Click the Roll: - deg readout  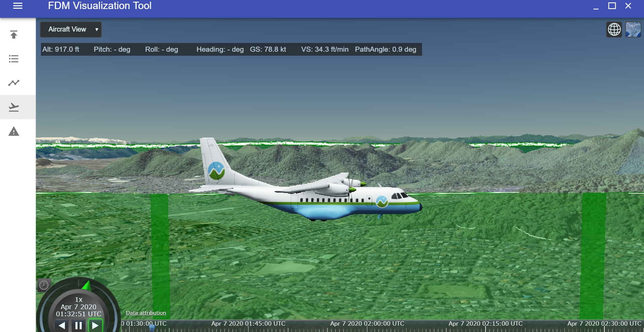point(162,49)
